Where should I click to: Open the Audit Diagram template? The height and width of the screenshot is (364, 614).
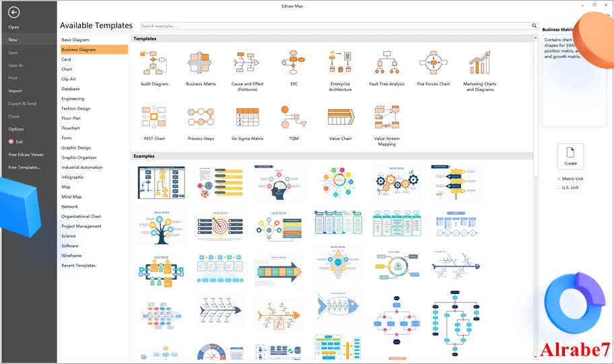tap(154, 68)
